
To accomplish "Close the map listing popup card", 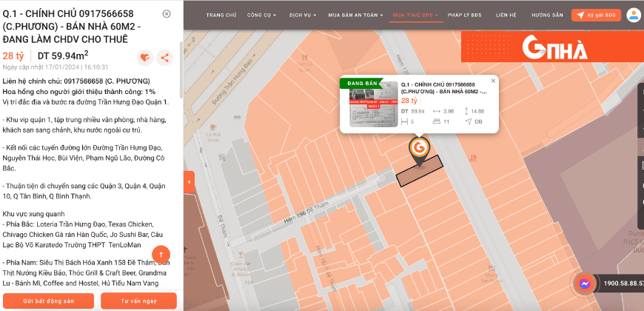I will (x=493, y=81).
